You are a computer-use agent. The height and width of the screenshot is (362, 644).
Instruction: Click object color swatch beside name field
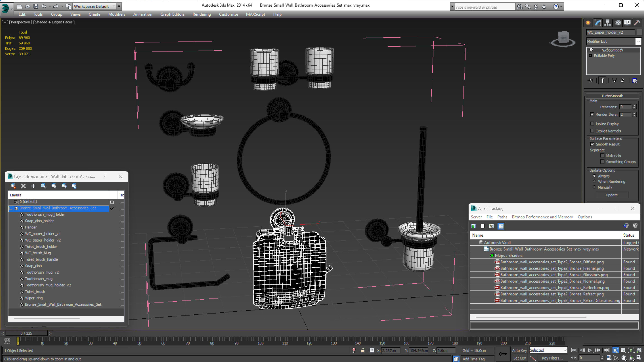coord(640,32)
